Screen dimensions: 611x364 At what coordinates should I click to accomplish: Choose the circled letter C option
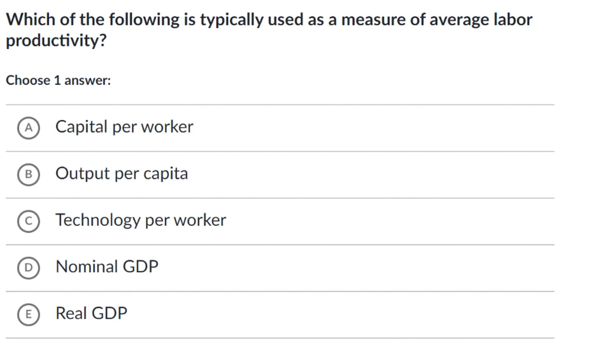(x=28, y=221)
